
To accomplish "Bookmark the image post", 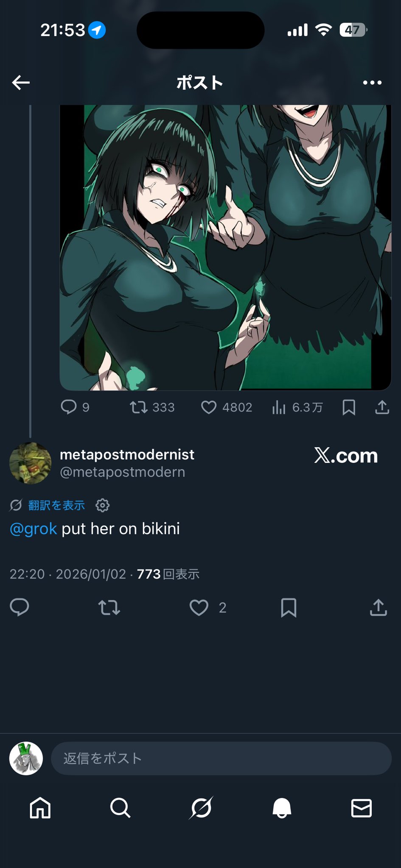I will (349, 407).
